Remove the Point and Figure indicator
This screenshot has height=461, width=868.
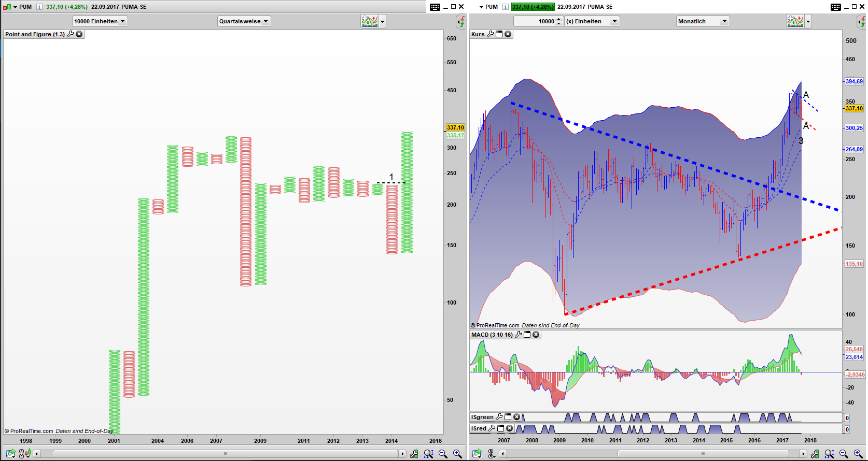click(79, 34)
